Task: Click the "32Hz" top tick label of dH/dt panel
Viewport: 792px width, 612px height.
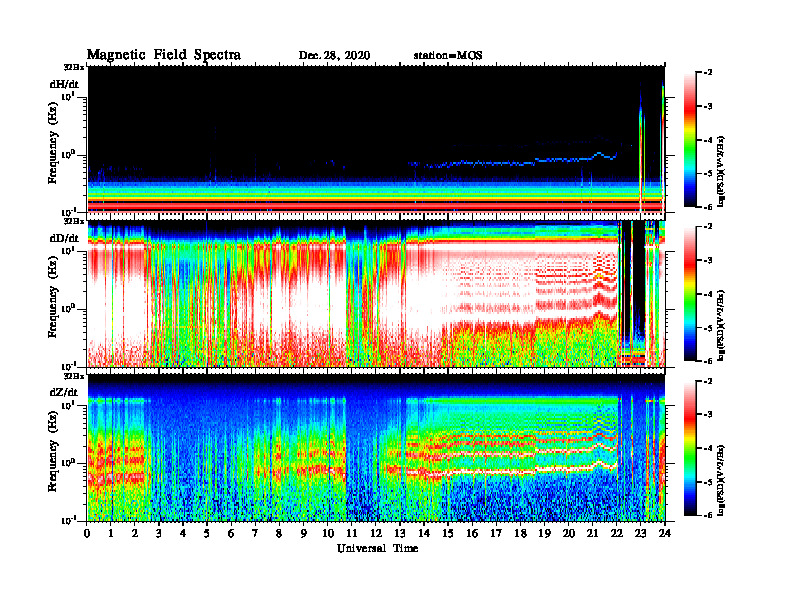Action: click(74, 67)
